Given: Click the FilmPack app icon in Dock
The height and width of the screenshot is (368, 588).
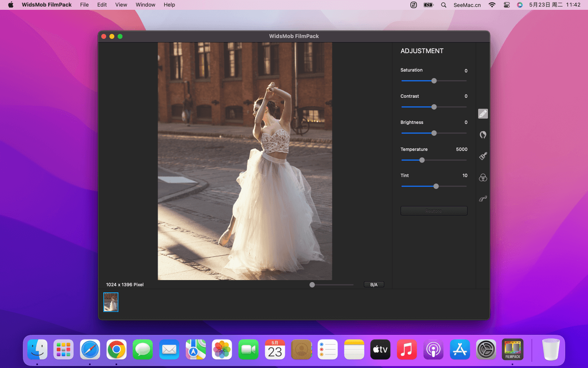Looking at the screenshot, I should [x=512, y=350].
